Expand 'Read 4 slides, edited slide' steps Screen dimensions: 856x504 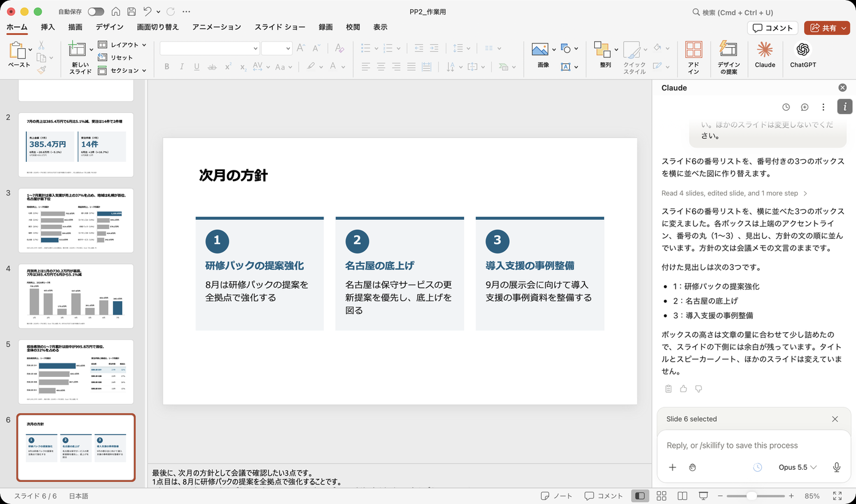click(734, 193)
